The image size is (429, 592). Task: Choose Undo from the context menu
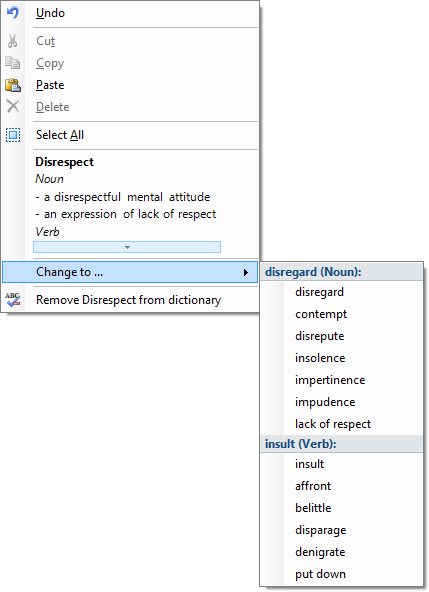(130, 13)
